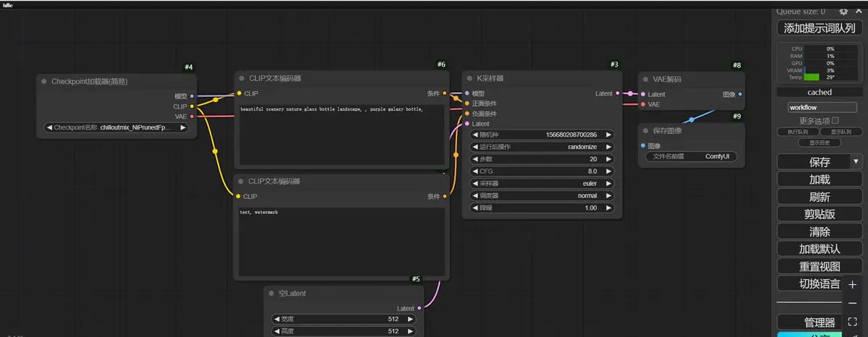Increase '宽度' with its right arrow
Viewport: 868px width, 337px height.
pos(410,319)
